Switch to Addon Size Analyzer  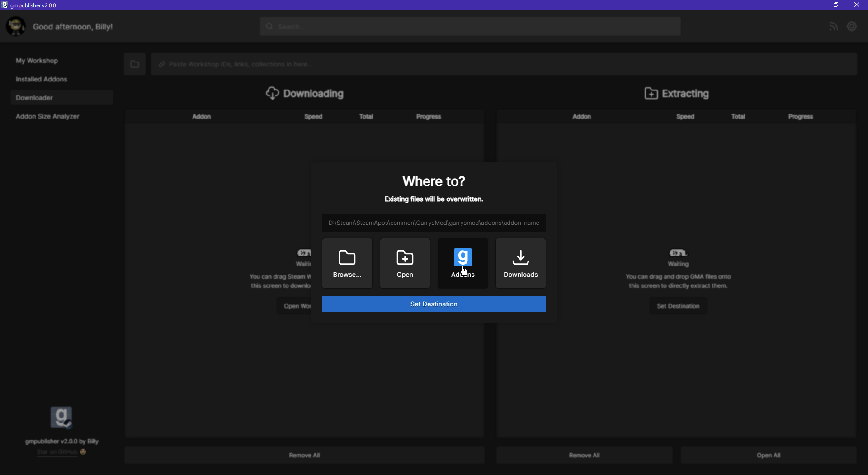[x=47, y=116]
